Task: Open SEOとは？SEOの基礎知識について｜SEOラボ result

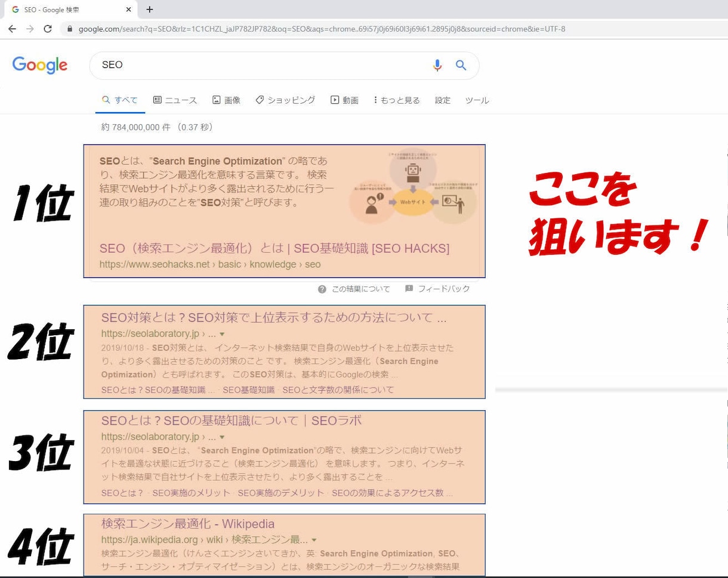Action: (232, 421)
